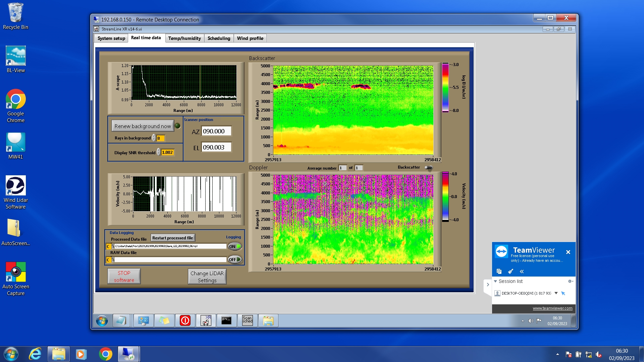
Task: Click the TeamViewer paintbrush icon
Action: coord(511,271)
